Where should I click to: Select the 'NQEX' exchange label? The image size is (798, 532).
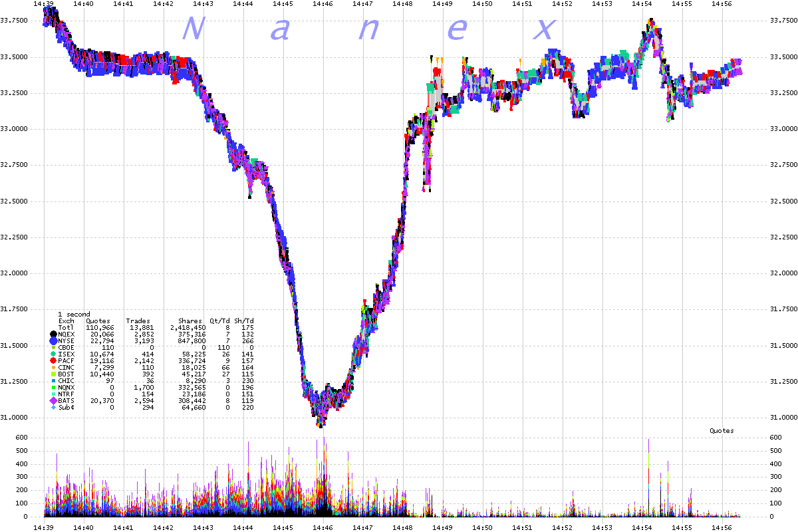pyautogui.click(x=66, y=334)
